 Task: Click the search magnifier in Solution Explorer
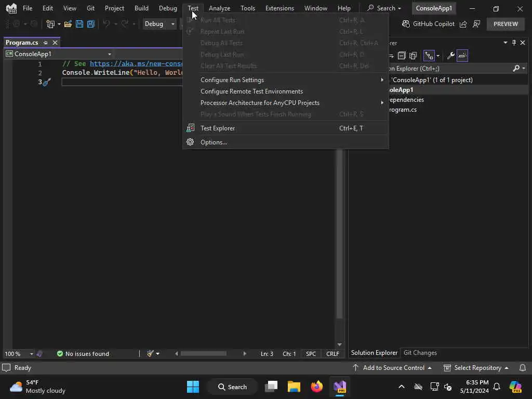click(516, 69)
